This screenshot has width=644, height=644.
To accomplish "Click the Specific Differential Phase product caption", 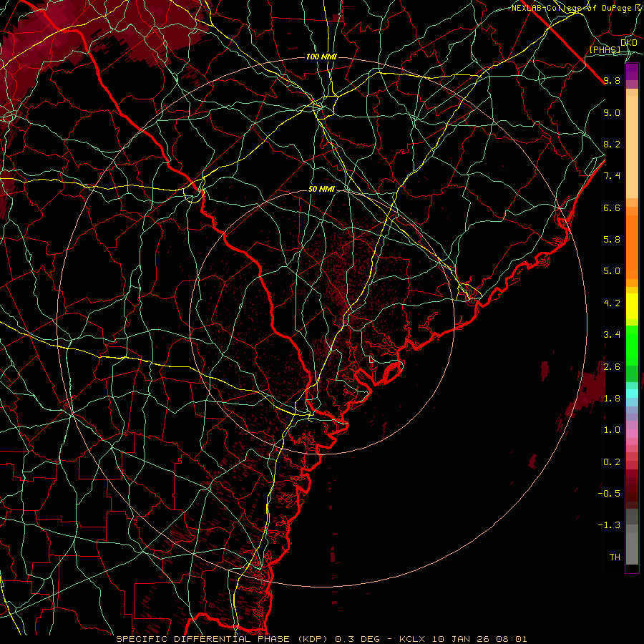I will tap(321, 639).
